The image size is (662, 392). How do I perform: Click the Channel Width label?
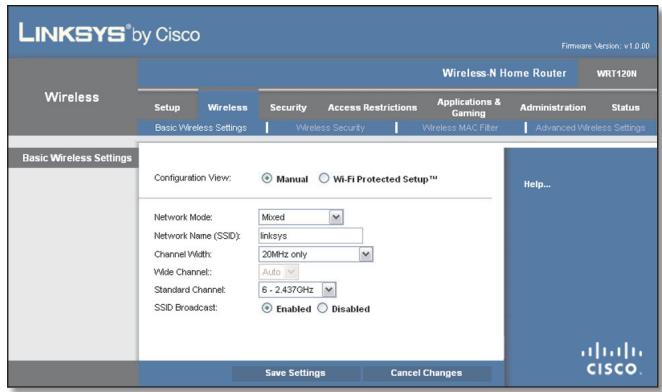182,254
